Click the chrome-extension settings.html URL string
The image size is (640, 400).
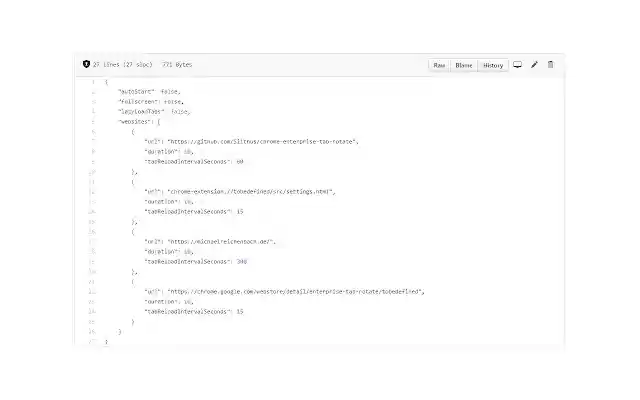point(251,191)
